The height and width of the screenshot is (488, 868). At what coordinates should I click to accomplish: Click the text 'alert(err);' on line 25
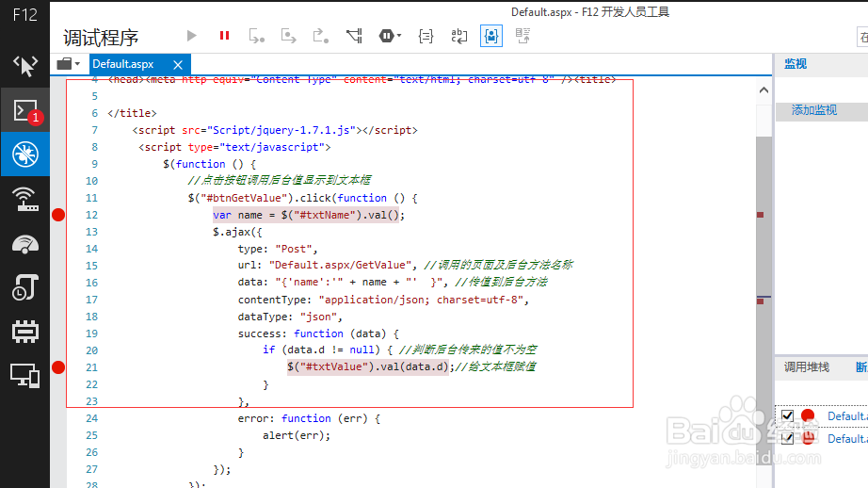297,435
